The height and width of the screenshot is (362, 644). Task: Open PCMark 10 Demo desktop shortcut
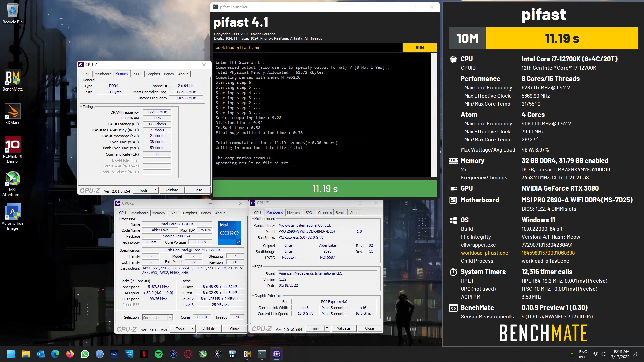pos(13,150)
